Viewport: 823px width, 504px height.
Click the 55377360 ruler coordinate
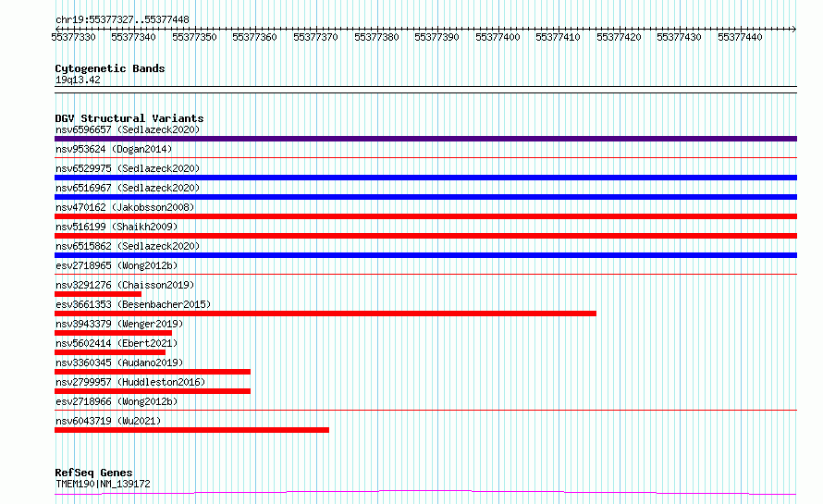click(x=254, y=37)
